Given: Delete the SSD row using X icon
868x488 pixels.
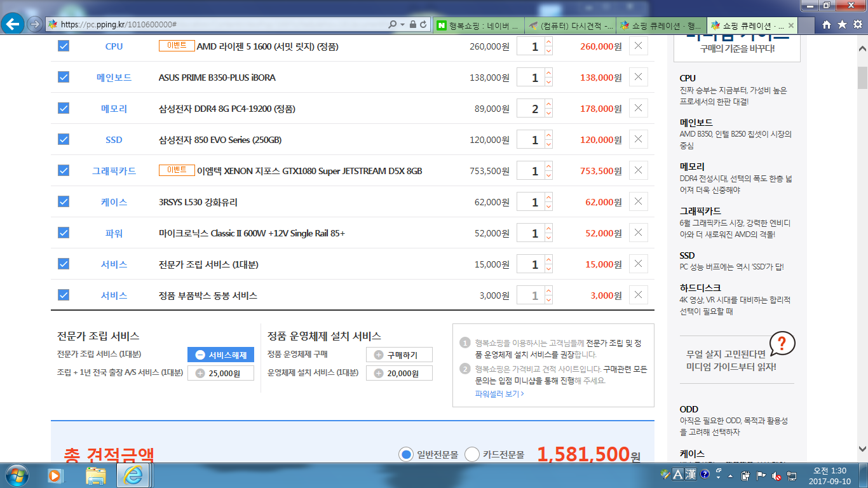Looking at the screenshot, I should click(639, 139).
